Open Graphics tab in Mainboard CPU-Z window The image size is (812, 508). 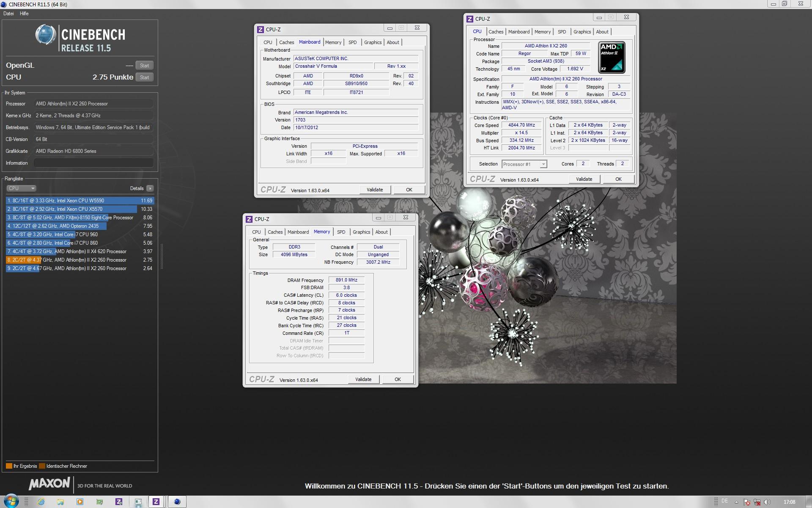[x=373, y=42]
